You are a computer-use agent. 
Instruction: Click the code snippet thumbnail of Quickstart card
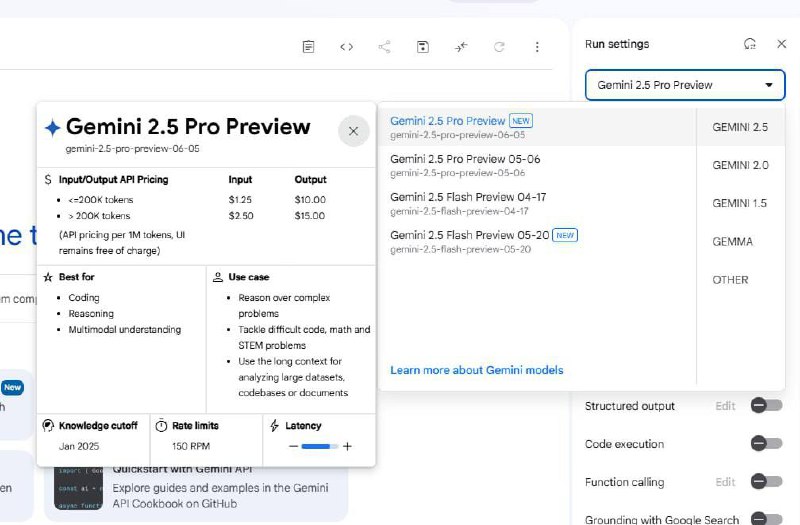(x=79, y=488)
